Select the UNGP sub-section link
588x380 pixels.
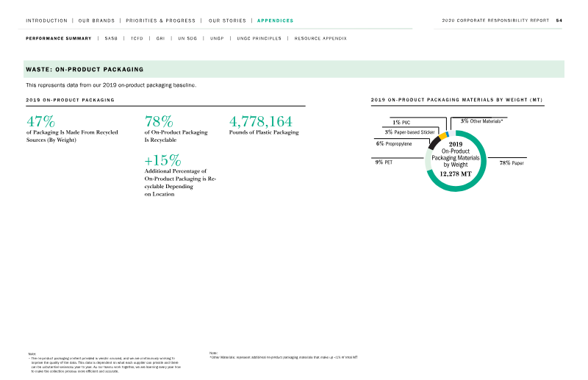click(x=217, y=38)
